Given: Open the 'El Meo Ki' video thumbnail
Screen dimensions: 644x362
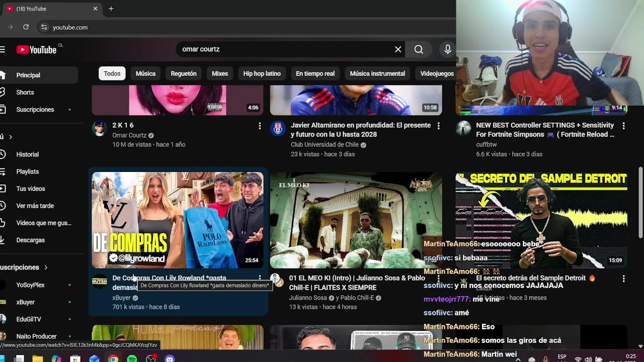Looking at the screenshot, I should pos(356,220).
